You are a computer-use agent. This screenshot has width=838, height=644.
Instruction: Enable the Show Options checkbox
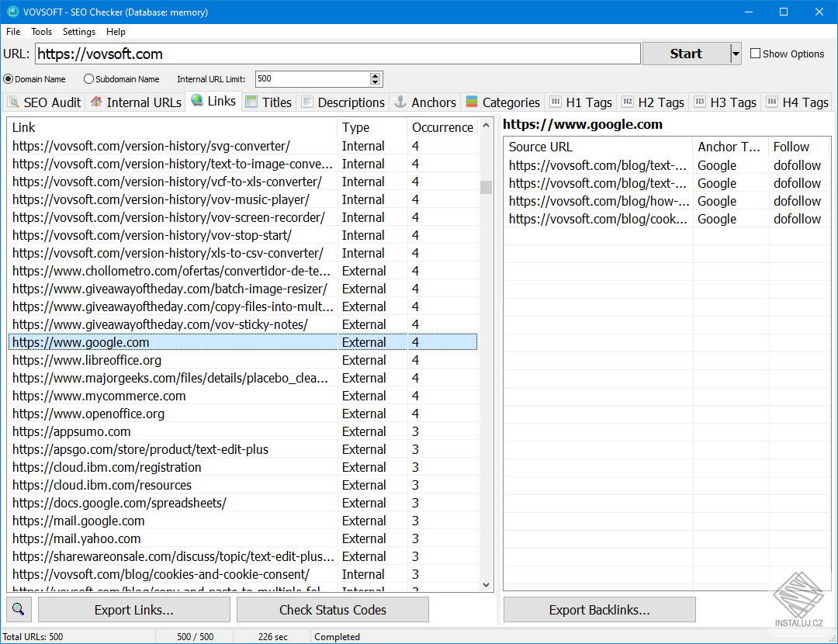(x=755, y=53)
